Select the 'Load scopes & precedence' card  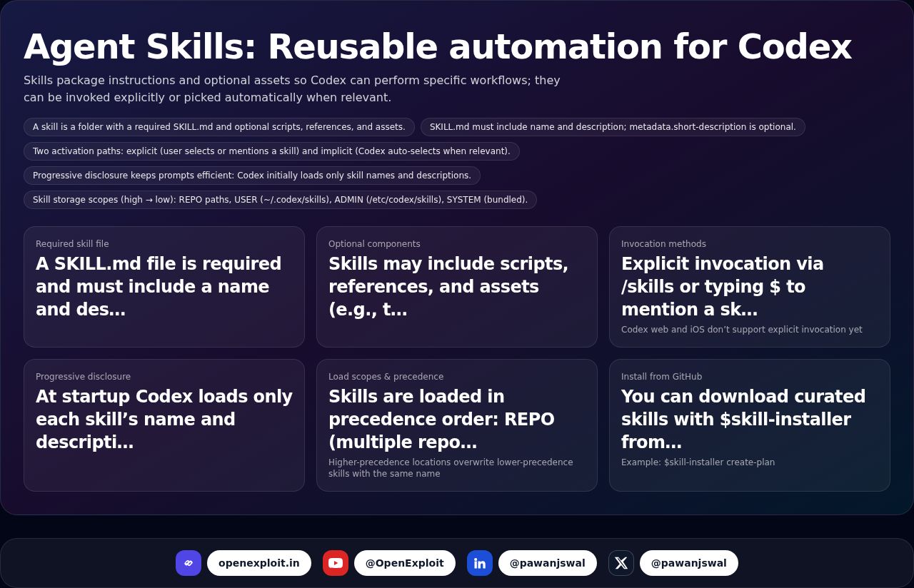pyautogui.click(x=457, y=425)
